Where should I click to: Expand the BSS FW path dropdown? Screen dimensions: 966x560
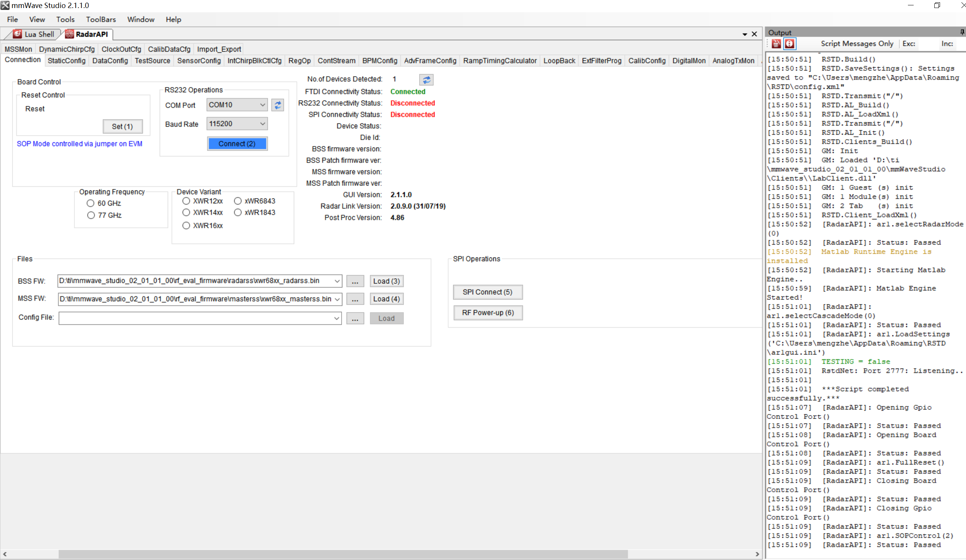pyautogui.click(x=337, y=281)
